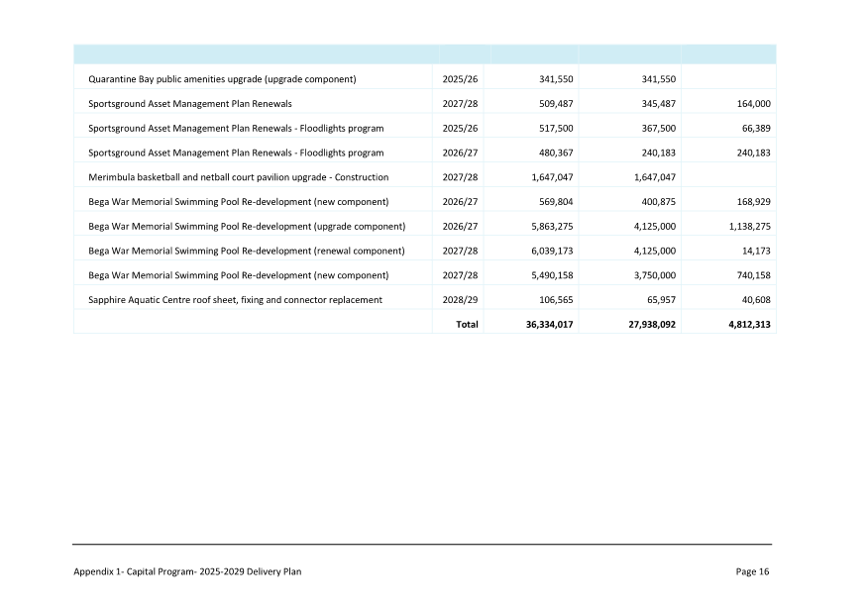The width and height of the screenshot is (868, 614).
Task: Click the Pool Re-development renewal component entry
Action: click(246, 250)
